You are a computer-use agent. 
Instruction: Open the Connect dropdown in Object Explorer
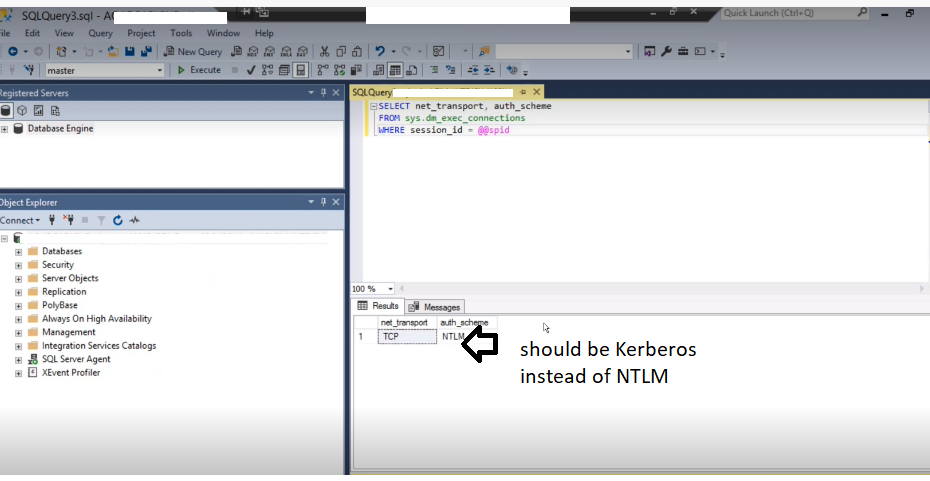(x=20, y=220)
